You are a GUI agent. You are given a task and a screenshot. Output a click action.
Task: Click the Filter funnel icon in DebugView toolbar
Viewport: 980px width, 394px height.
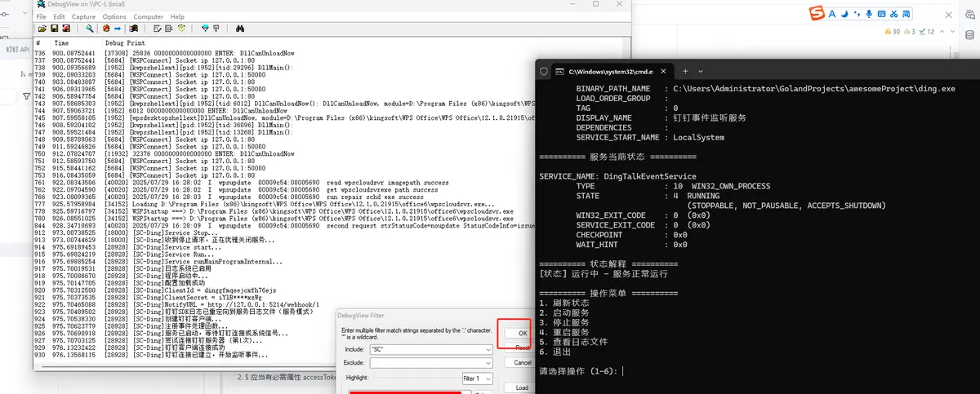(x=205, y=29)
